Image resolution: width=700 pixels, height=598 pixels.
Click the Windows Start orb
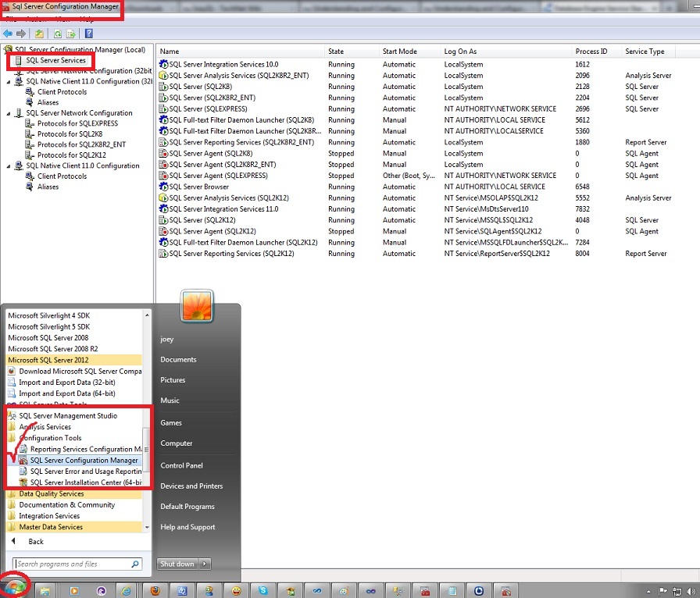tap(14, 587)
